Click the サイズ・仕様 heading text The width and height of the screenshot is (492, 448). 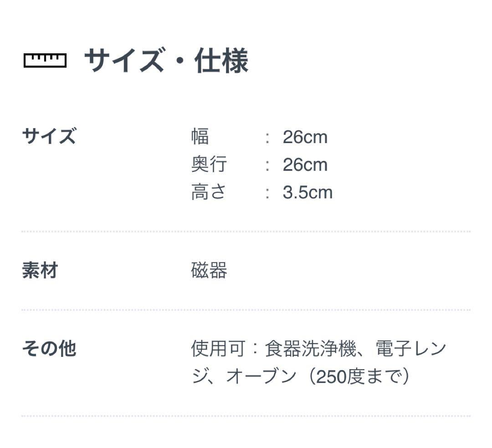tap(166, 61)
